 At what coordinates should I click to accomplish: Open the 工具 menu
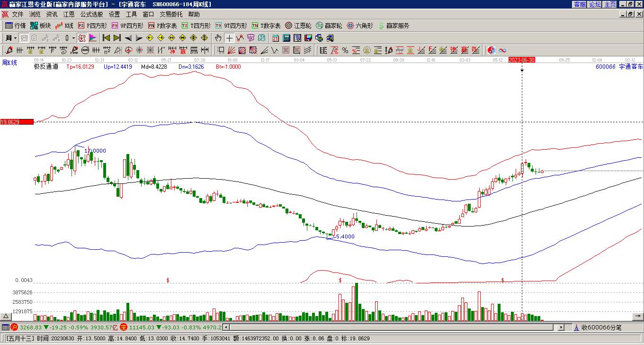click(131, 14)
